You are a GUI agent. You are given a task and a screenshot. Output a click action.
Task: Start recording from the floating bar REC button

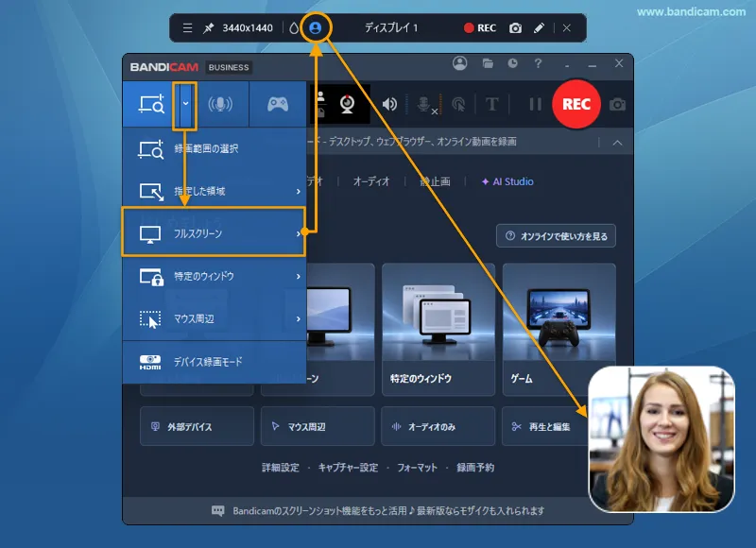(x=480, y=28)
